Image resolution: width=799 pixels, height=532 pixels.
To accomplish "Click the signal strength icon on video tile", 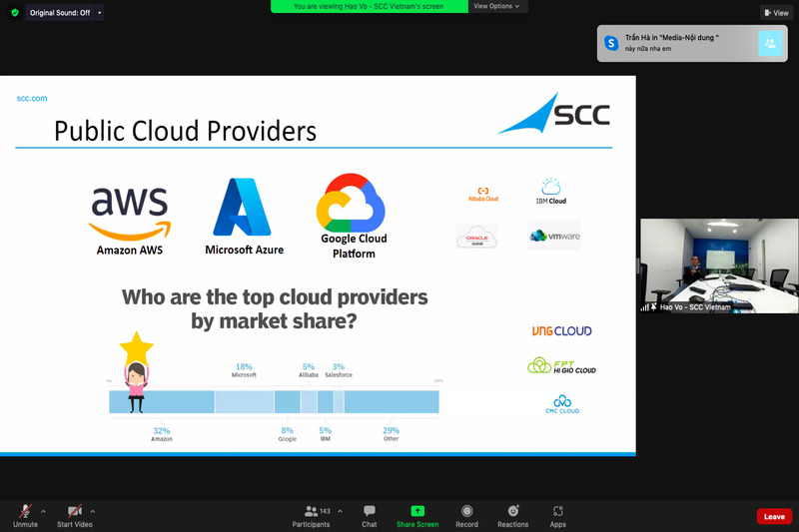I will tap(644, 307).
